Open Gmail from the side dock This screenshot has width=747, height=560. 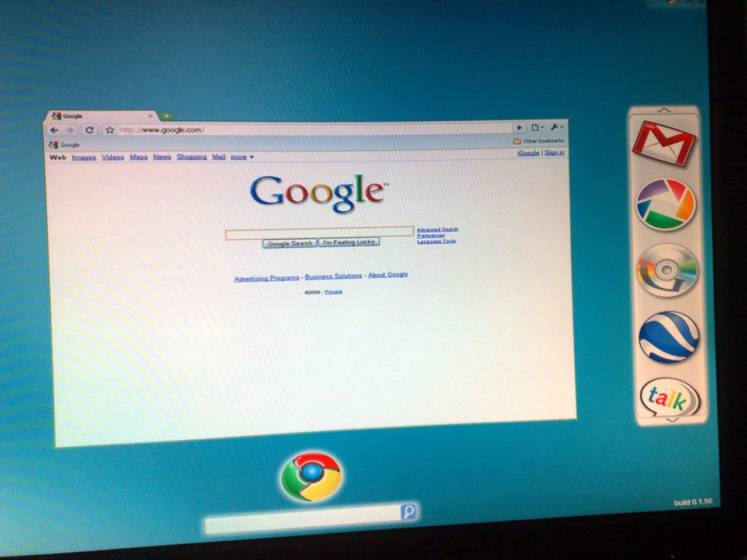(664, 143)
